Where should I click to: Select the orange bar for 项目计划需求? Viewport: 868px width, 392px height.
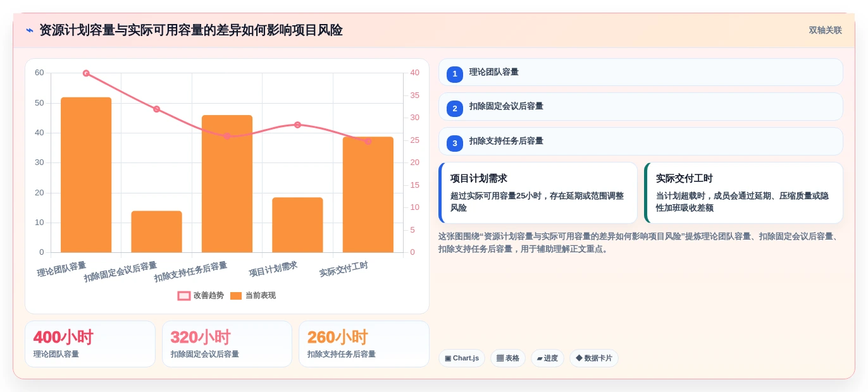[x=297, y=225]
